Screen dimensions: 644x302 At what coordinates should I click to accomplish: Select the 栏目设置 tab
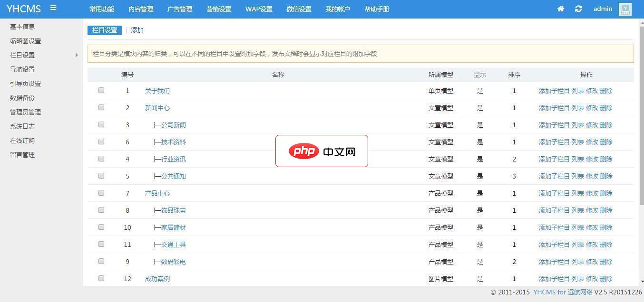pos(104,30)
